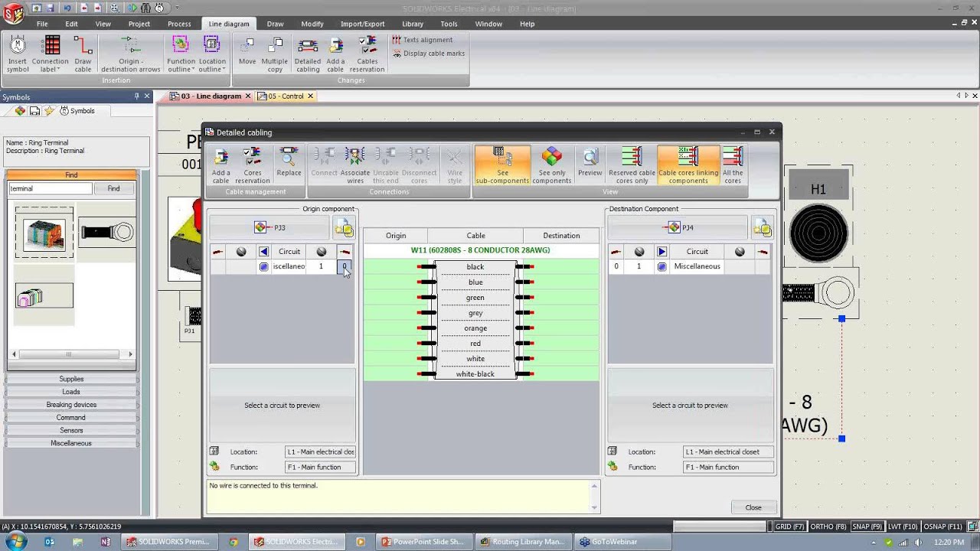Click W11 cable header
The height and width of the screenshot is (551, 980).
[x=481, y=250]
